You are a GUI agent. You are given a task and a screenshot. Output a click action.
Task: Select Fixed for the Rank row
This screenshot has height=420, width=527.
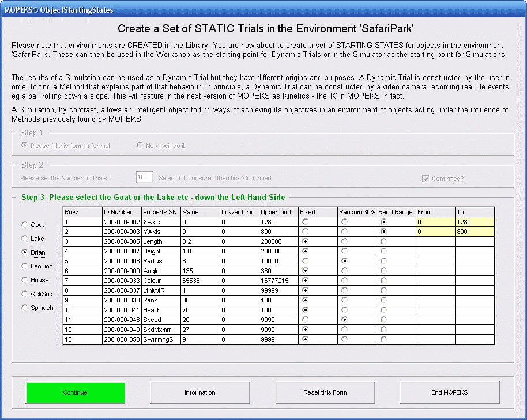pyautogui.click(x=305, y=300)
